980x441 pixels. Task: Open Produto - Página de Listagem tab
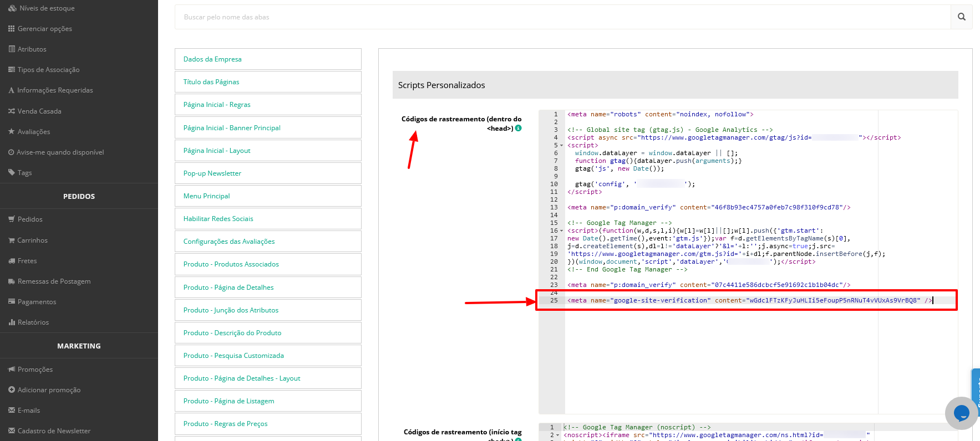(268, 401)
